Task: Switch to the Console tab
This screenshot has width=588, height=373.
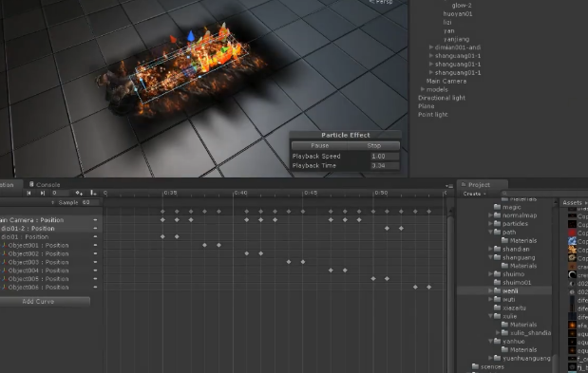Action: tap(45, 185)
